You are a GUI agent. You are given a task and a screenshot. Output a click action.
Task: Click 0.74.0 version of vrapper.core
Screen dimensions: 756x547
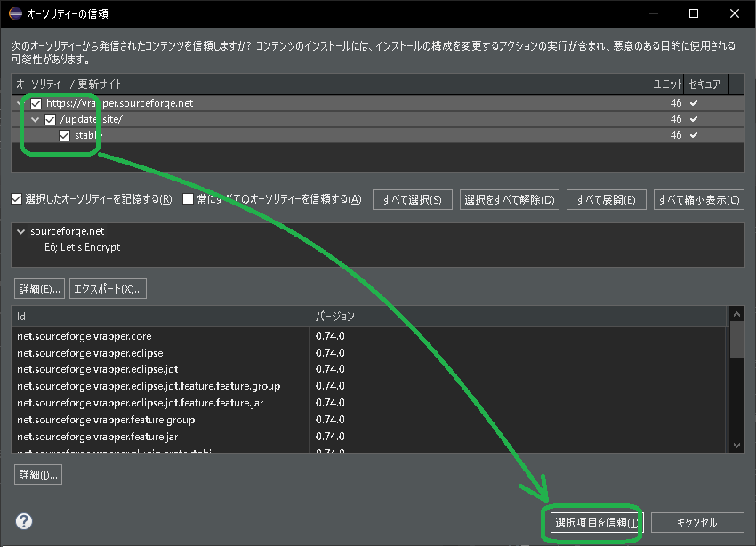(330, 336)
